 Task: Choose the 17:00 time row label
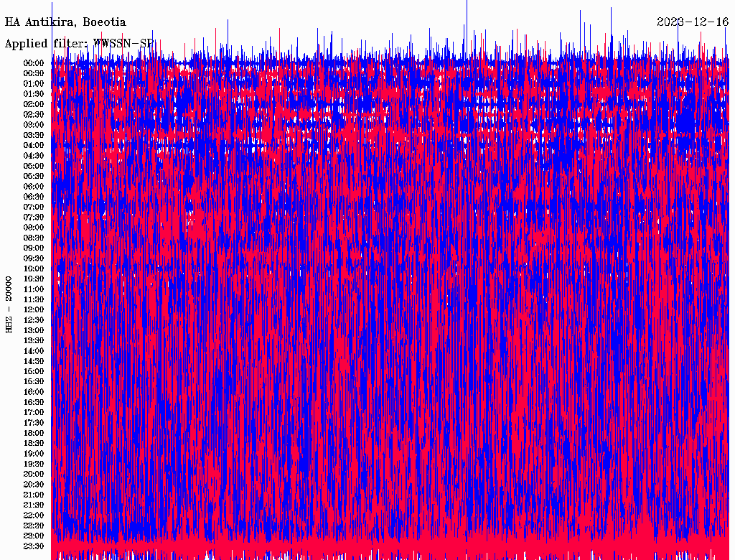[x=34, y=412]
